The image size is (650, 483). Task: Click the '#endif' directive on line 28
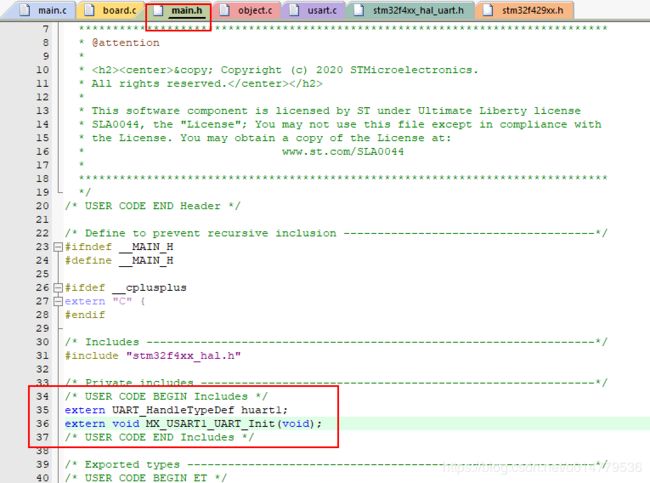click(x=85, y=315)
